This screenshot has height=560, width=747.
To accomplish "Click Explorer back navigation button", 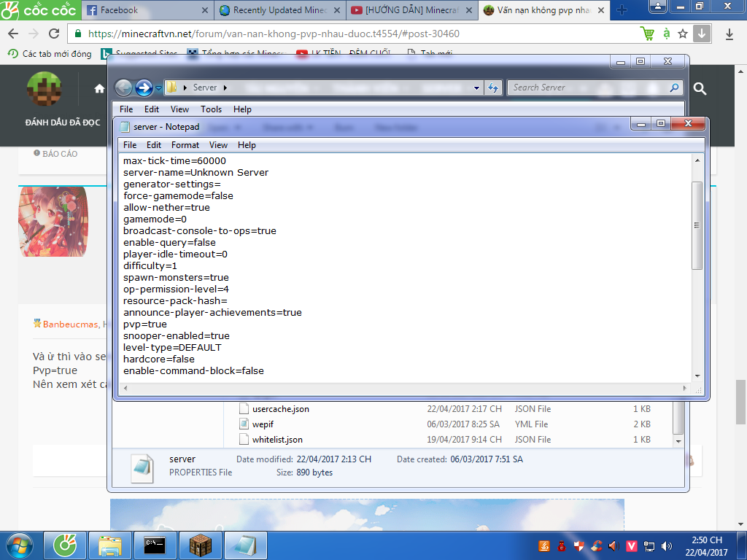I will click(123, 87).
